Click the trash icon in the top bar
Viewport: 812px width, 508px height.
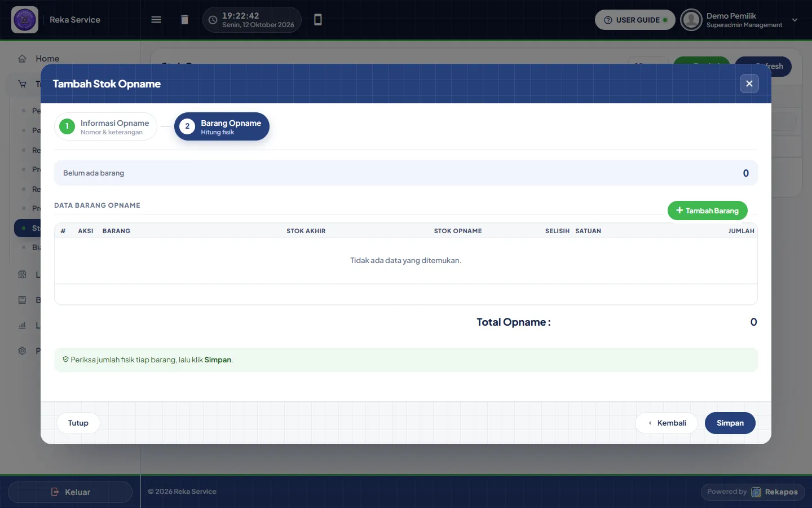[184, 20]
